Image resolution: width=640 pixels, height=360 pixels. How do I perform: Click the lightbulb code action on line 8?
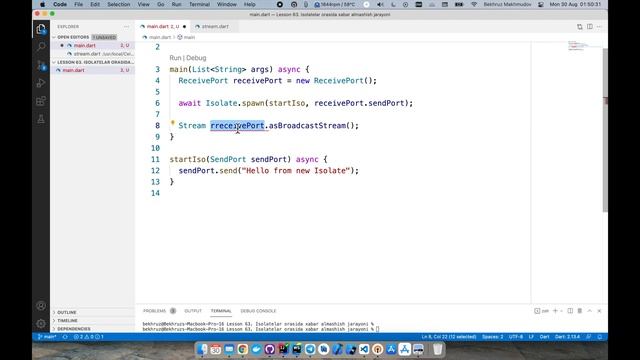[172, 123]
